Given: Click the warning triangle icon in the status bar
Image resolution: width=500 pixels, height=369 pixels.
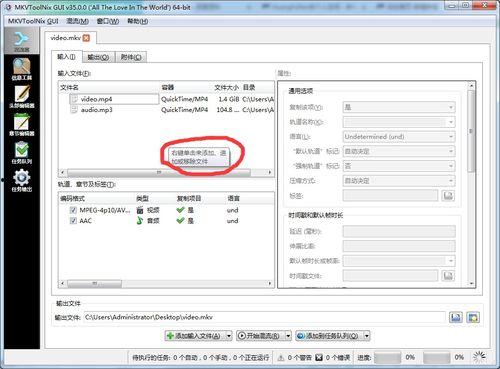Looking at the screenshot, I should 281,358.
